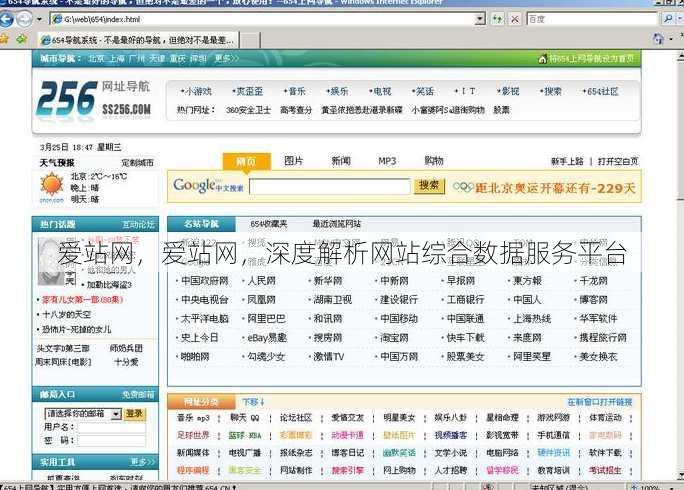Click the 用户名 input field
684x490 pixels.
(x=112, y=427)
